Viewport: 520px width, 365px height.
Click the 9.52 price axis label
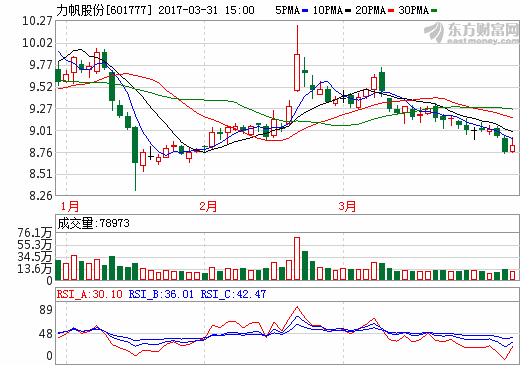click(x=41, y=87)
